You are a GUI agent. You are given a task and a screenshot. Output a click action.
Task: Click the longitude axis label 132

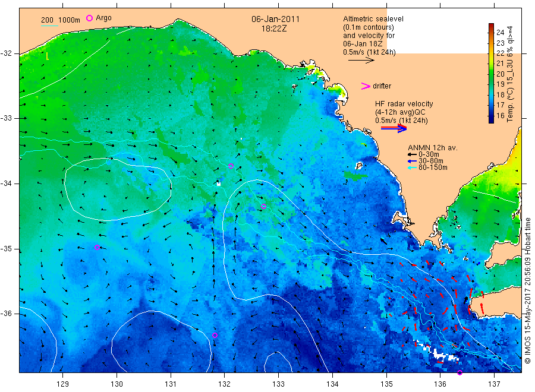(224, 384)
